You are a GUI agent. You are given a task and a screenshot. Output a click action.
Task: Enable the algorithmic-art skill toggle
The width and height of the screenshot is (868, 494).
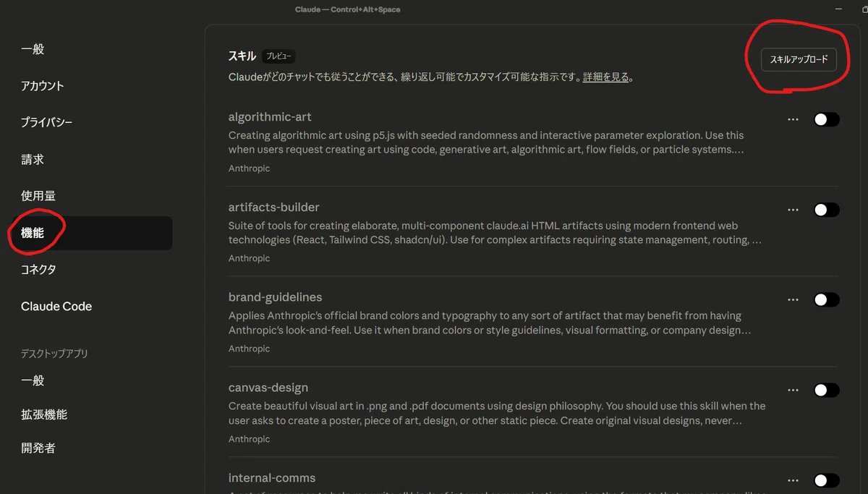tap(827, 119)
